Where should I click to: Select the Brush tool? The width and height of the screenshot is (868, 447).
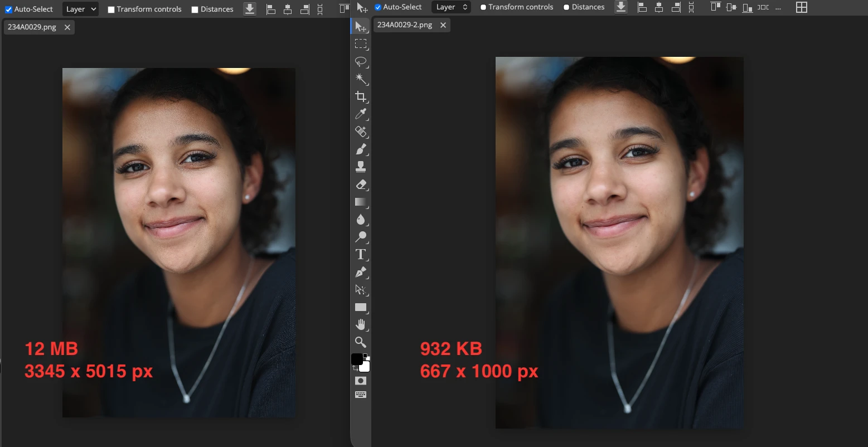coord(361,149)
